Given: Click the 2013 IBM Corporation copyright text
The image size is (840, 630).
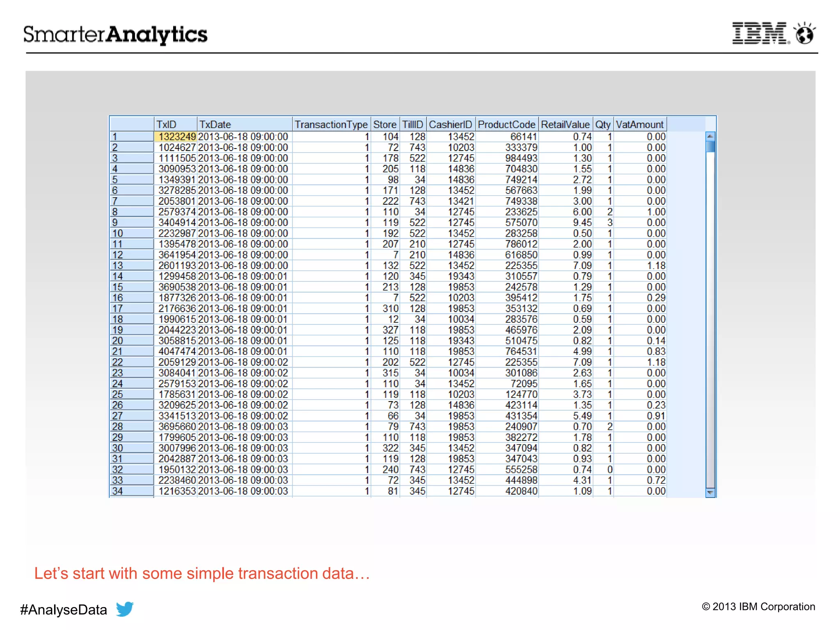Looking at the screenshot, I should tap(758, 607).
